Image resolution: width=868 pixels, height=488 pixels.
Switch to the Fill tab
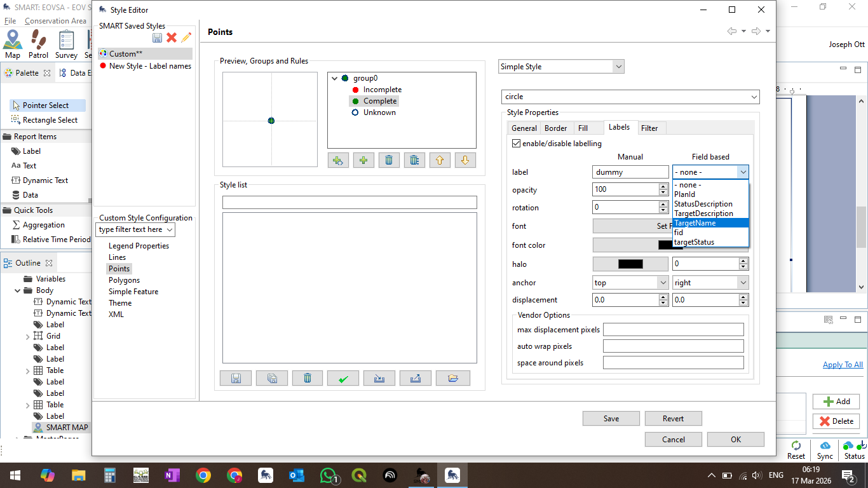583,128
